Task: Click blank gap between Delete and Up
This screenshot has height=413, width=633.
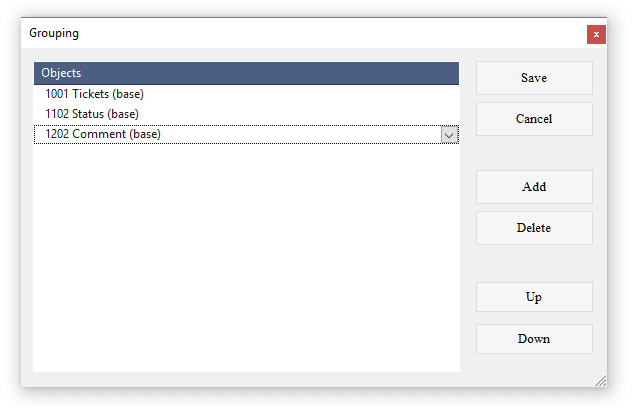Action: 534,263
